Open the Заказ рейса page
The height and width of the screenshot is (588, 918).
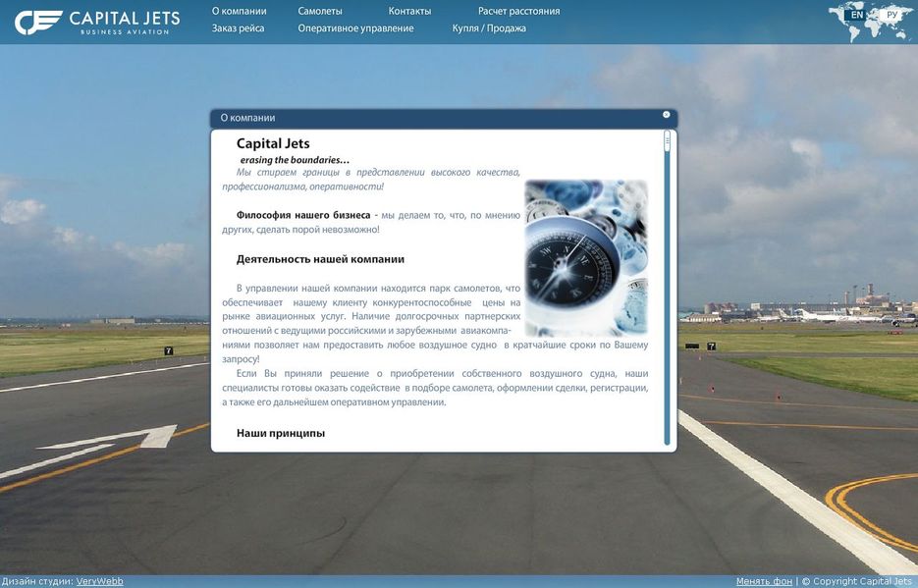point(239,28)
